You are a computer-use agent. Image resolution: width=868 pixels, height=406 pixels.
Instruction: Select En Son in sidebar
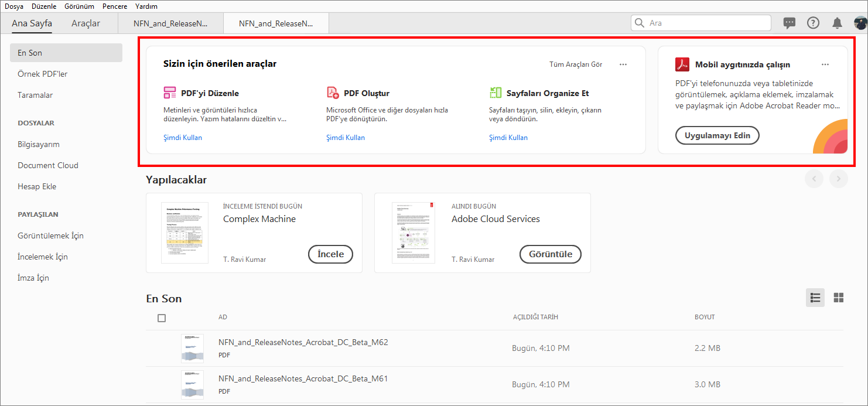[x=66, y=53]
